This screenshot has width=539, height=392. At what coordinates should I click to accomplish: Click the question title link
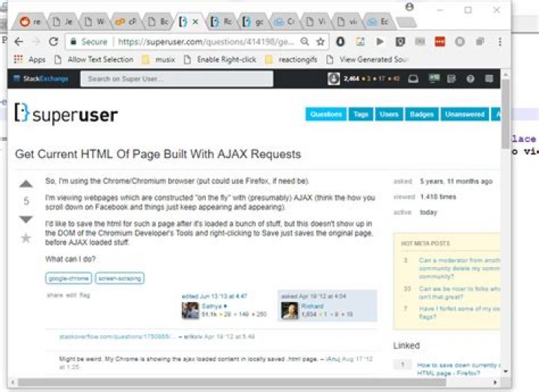[158, 154]
